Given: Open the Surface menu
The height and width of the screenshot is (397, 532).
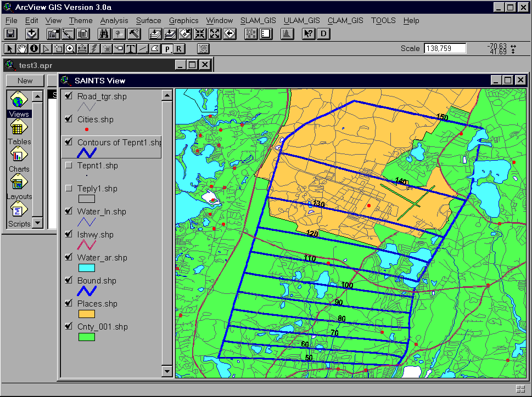Looking at the screenshot, I should [149, 21].
